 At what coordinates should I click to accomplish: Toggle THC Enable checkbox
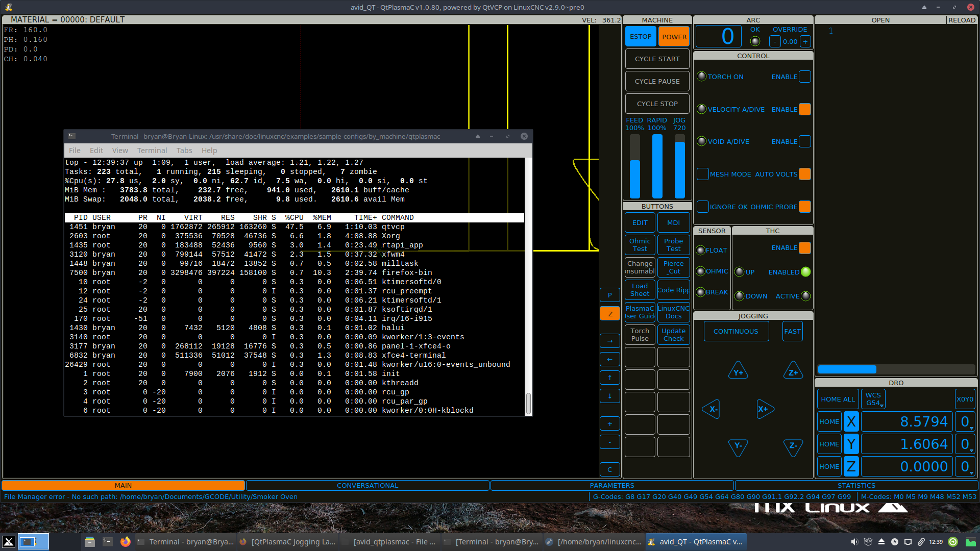[x=804, y=248]
